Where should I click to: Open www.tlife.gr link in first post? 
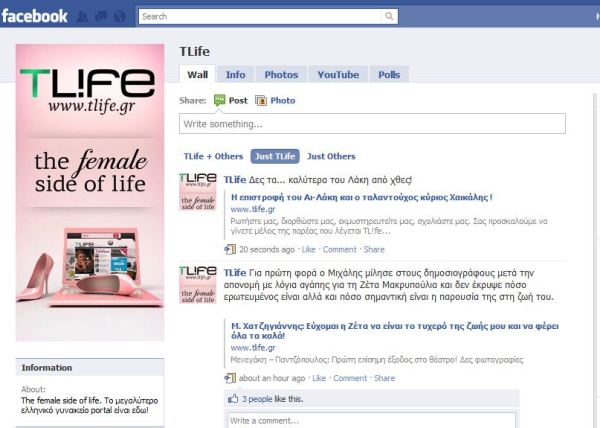[253, 209]
